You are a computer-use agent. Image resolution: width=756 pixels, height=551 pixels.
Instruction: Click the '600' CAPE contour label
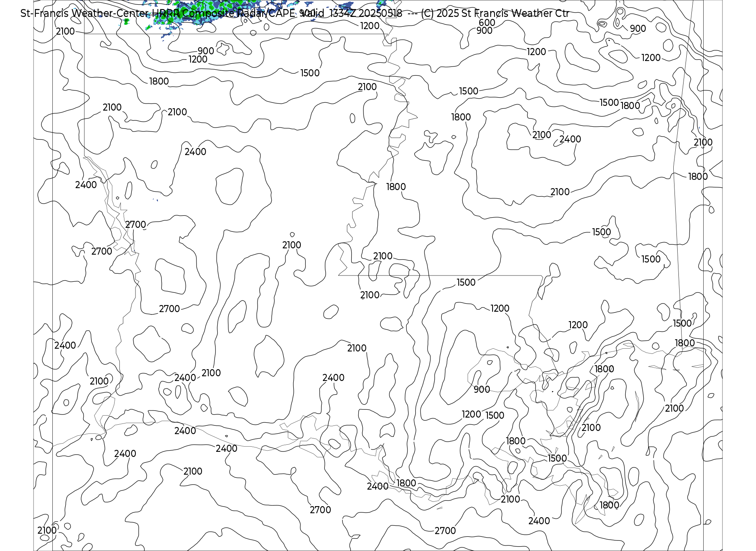[487, 23]
